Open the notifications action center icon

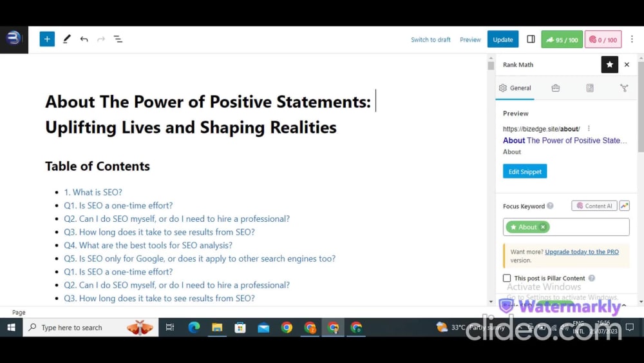(630, 328)
